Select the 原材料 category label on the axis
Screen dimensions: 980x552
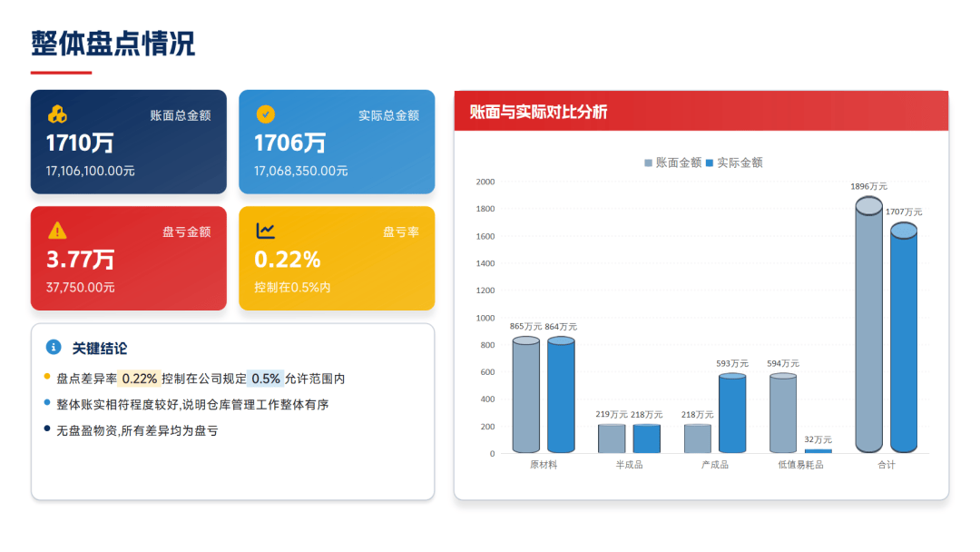point(543,465)
